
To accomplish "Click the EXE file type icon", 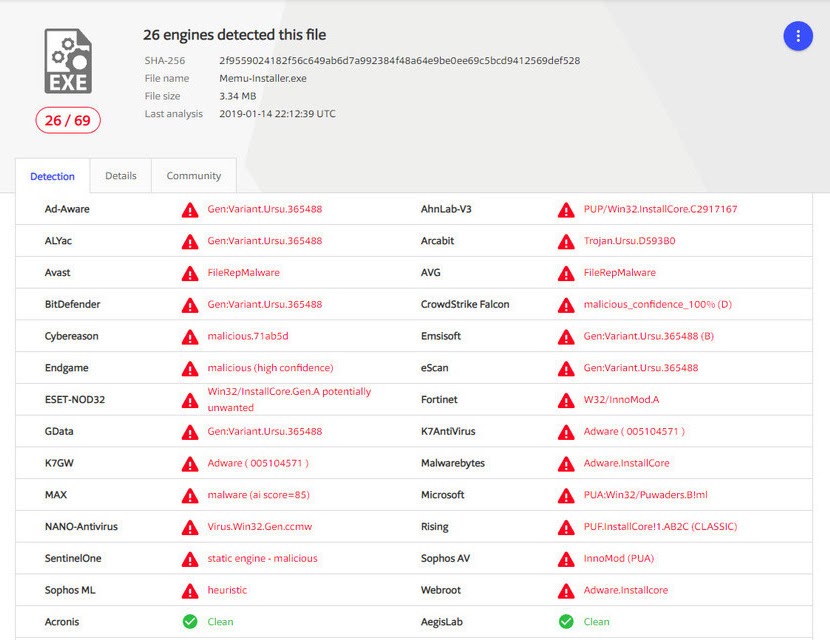I will pos(68,62).
